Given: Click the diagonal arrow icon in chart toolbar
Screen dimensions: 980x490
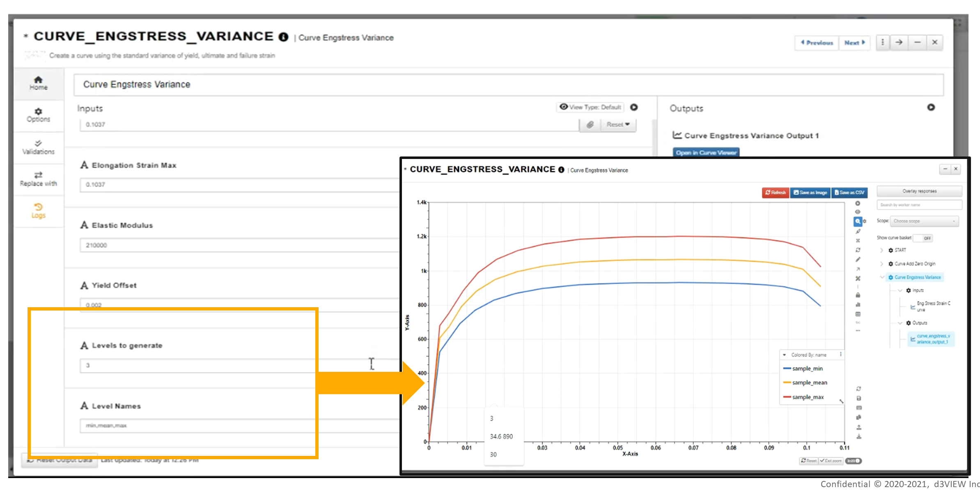Looking at the screenshot, I should (x=858, y=269).
